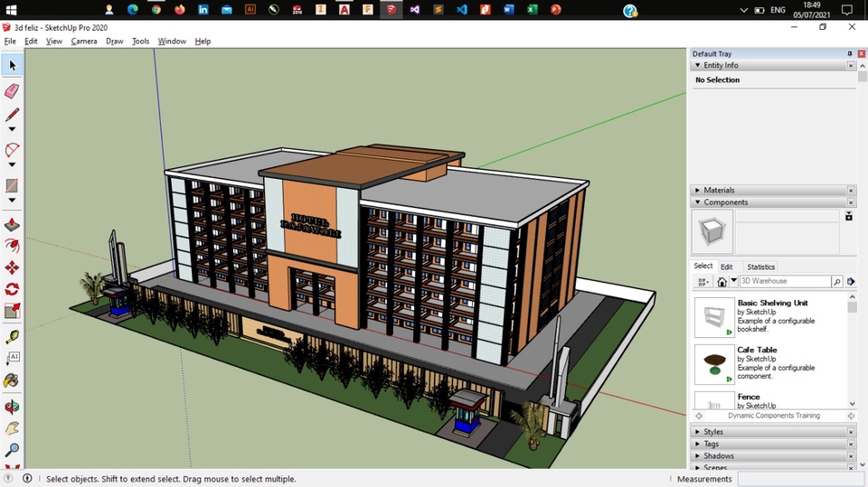This screenshot has width=868, height=487.
Task: Choose the Paint Bucket tool
Action: click(12, 380)
